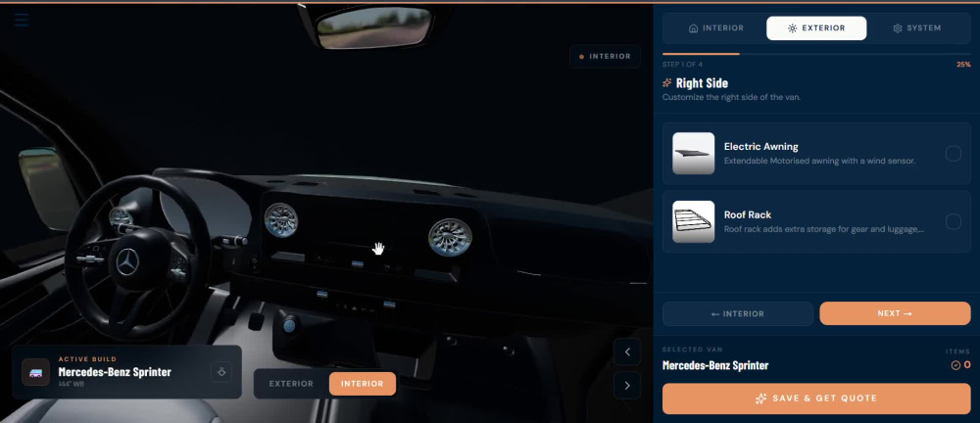Screen dimensions: 980x423
Task: Open the hamburger menu icon
Action: [22, 20]
